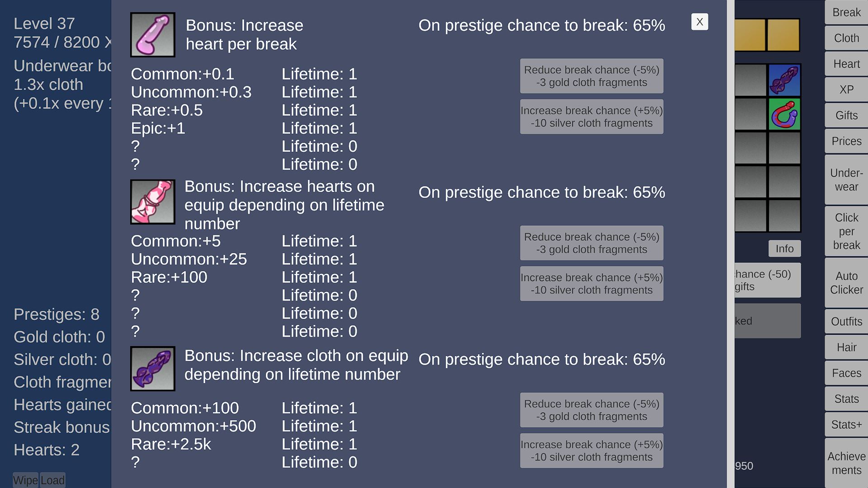Increase break chance for cloth on equip item
The width and height of the screenshot is (868, 488).
591,450
